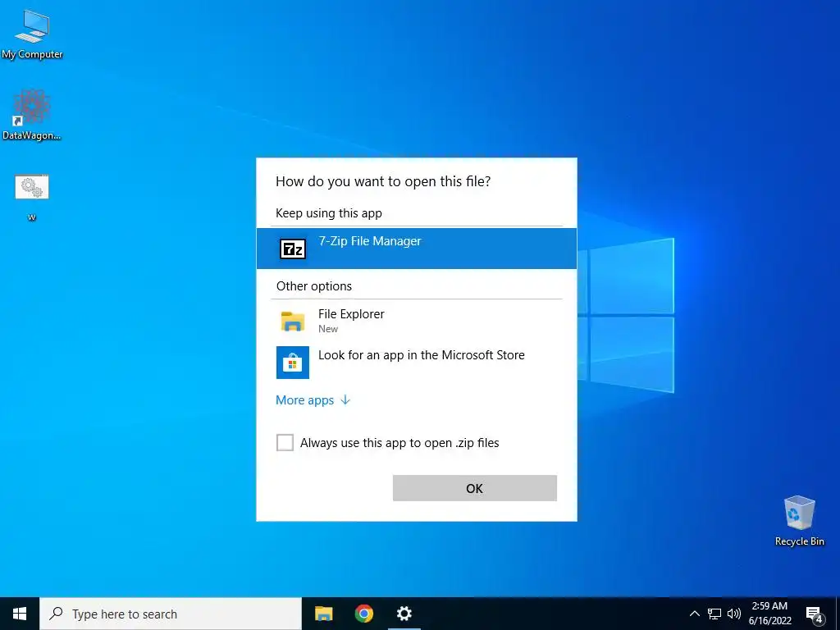Choose File Explorer to open the file
The height and width of the screenshot is (630, 840).
coord(416,321)
